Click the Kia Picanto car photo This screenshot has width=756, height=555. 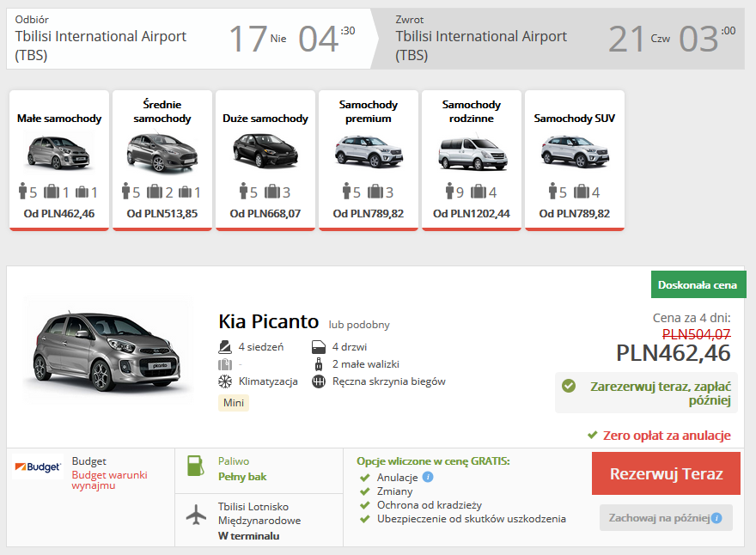[107, 350]
